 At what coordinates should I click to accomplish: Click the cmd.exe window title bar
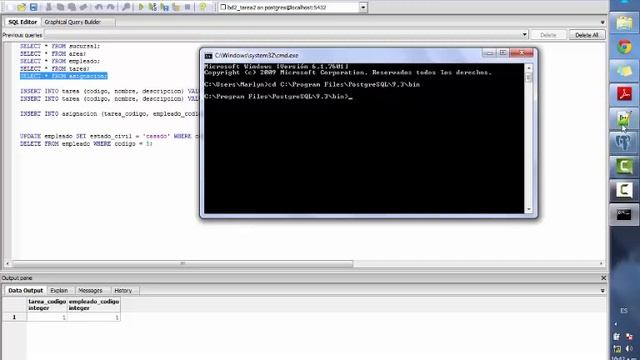point(343,55)
